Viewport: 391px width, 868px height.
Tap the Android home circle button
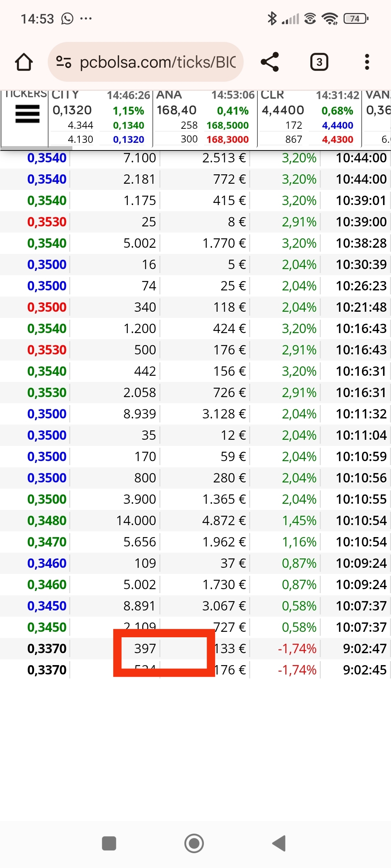point(194,843)
